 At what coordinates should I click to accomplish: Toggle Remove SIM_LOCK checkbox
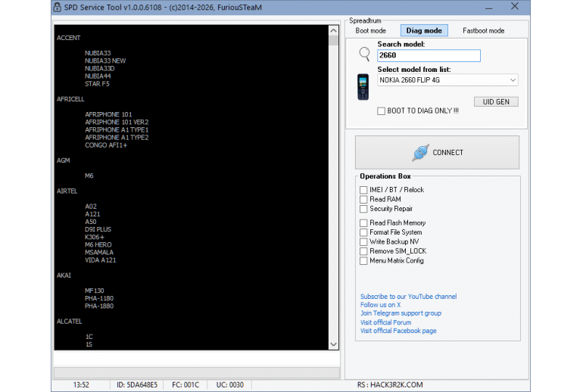[363, 251]
